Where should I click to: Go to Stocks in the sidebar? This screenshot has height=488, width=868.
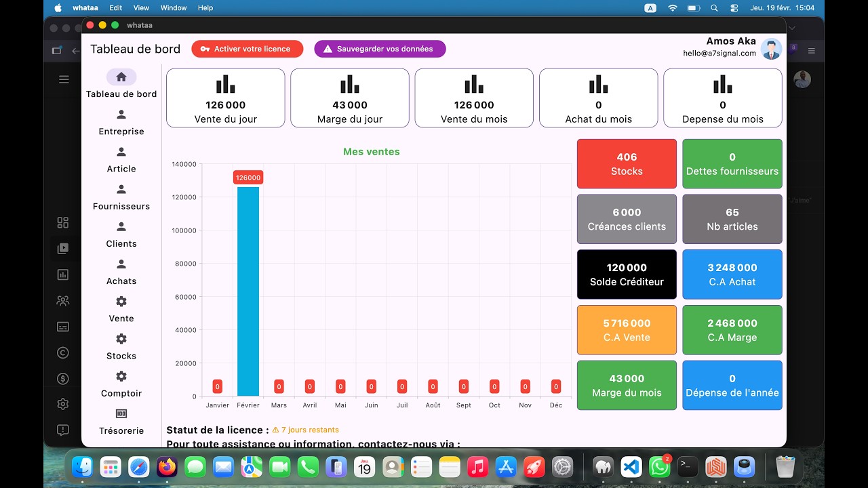pos(121,346)
